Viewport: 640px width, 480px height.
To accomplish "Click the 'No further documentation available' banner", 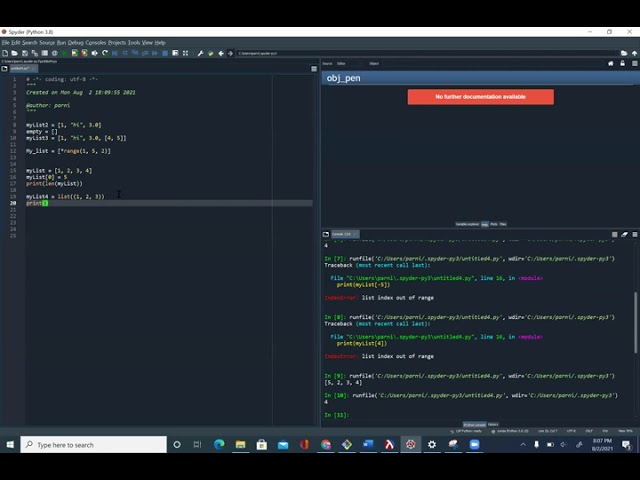I will (480, 97).
